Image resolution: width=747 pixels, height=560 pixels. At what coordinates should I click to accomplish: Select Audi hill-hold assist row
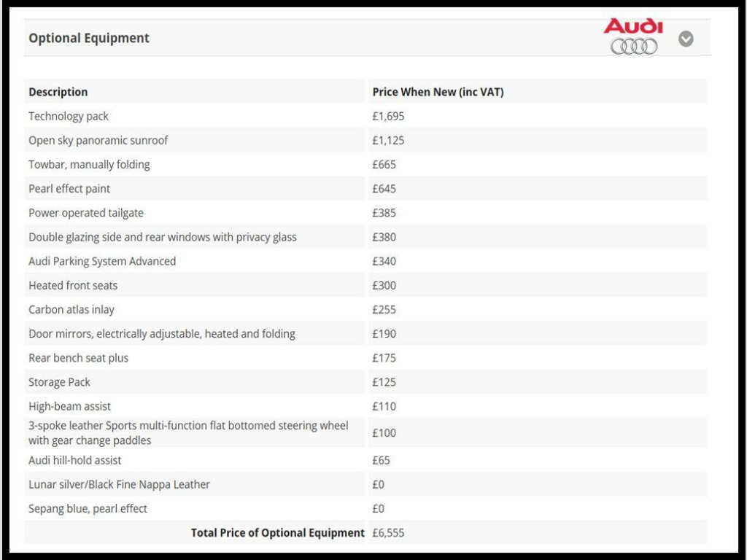click(75, 460)
